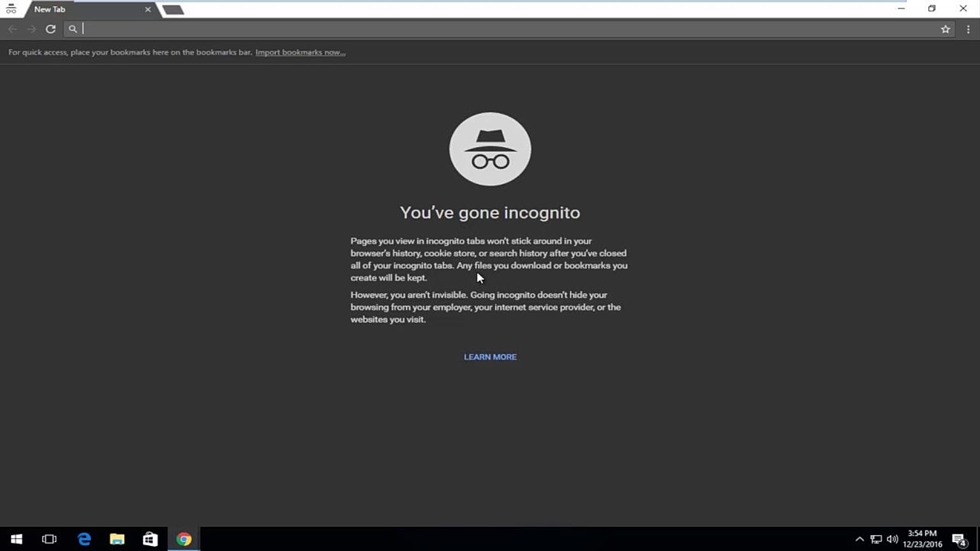Reload the current page
The height and width of the screenshot is (551, 980).
50,29
